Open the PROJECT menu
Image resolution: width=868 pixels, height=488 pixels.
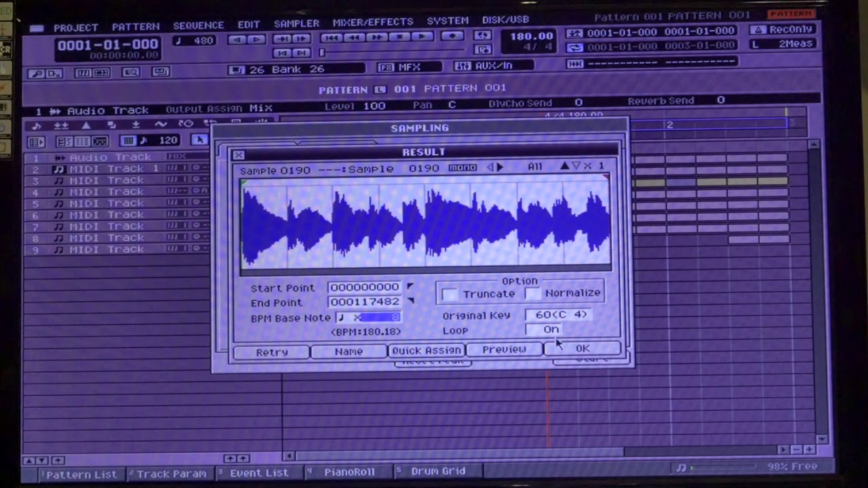76,28
